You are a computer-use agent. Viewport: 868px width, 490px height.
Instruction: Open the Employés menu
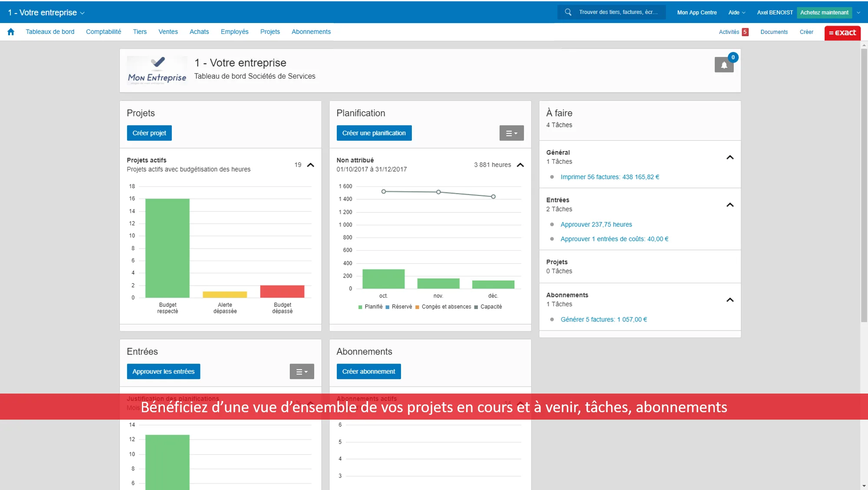click(x=234, y=32)
